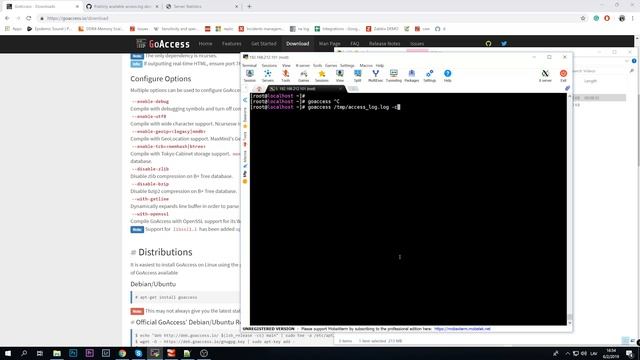Click inside the MobaXterm terminal area
Image resolution: width=640 pixels, height=360 pixels.
click(x=408, y=209)
